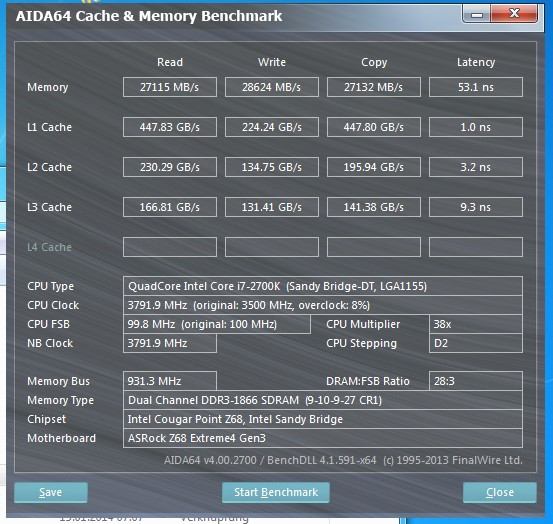Click the Memory row label
Viewport: 553px width, 524px height.
tap(48, 87)
